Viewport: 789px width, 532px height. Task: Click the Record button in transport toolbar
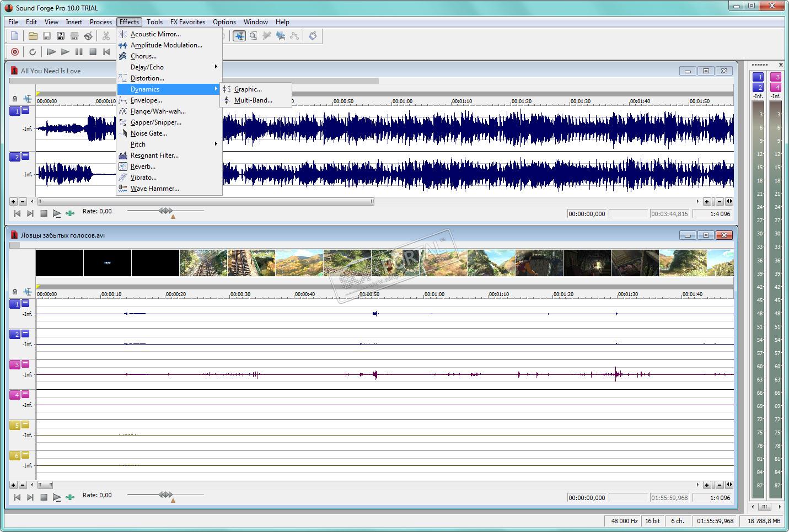pyautogui.click(x=15, y=52)
